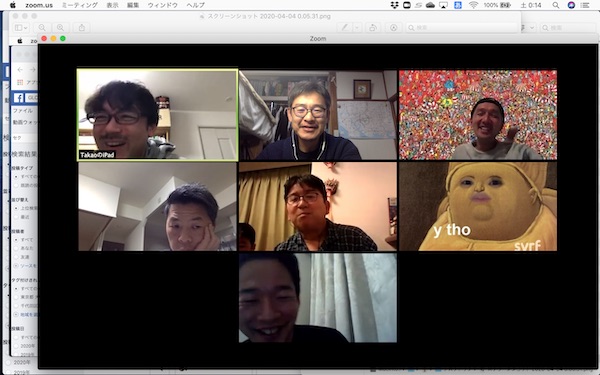The width and height of the screenshot is (600, 375).
Task: Select the "y tho" meme video tile
Action: (x=478, y=206)
